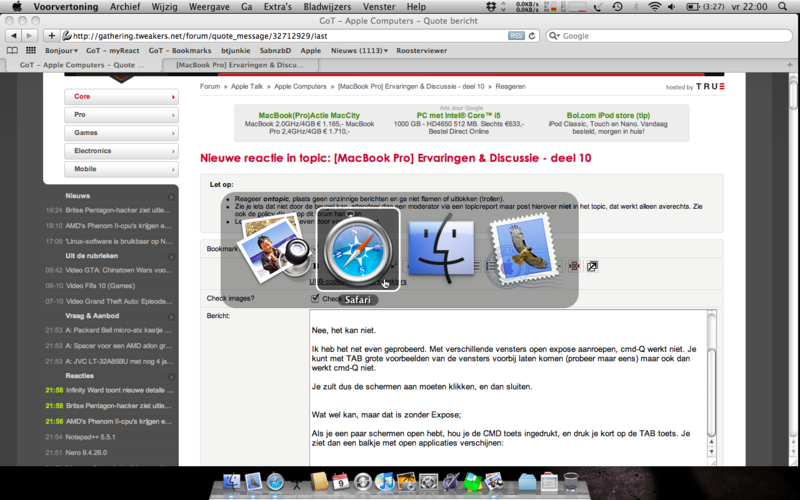The height and width of the screenshot is (500, 800).
Task: Launch iCal from the Dock
Action: pyautogui.click(x=341, y=484)
